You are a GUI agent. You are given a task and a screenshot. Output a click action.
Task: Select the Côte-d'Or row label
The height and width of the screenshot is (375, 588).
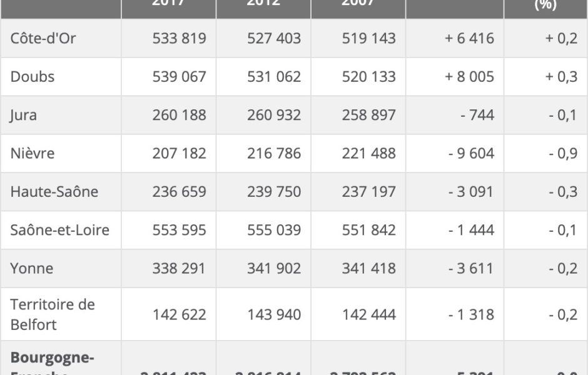point(43,38)
